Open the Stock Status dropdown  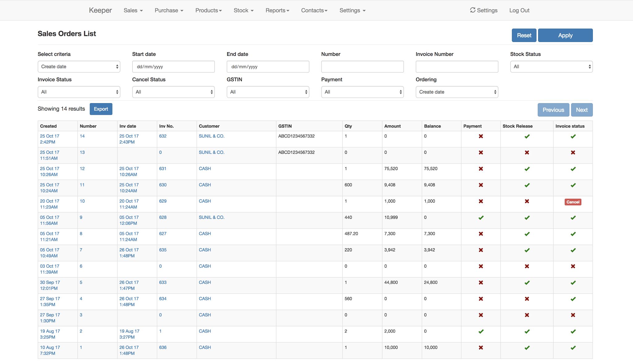click(551, 66)
